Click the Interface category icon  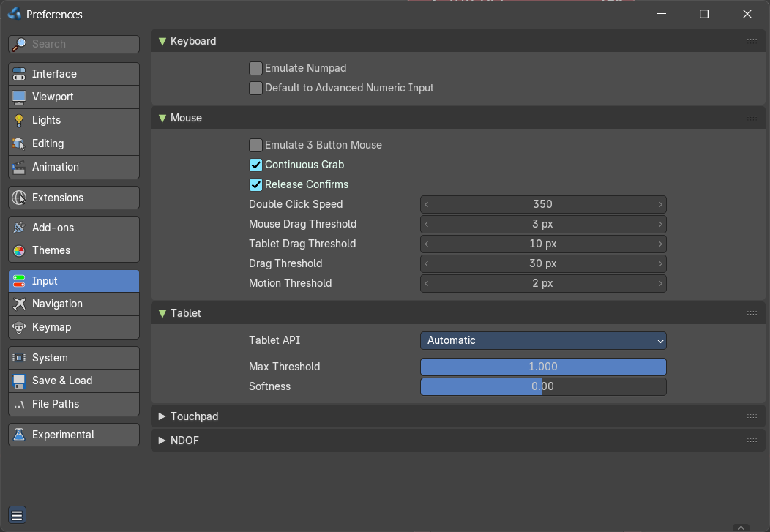click(19, 74)
